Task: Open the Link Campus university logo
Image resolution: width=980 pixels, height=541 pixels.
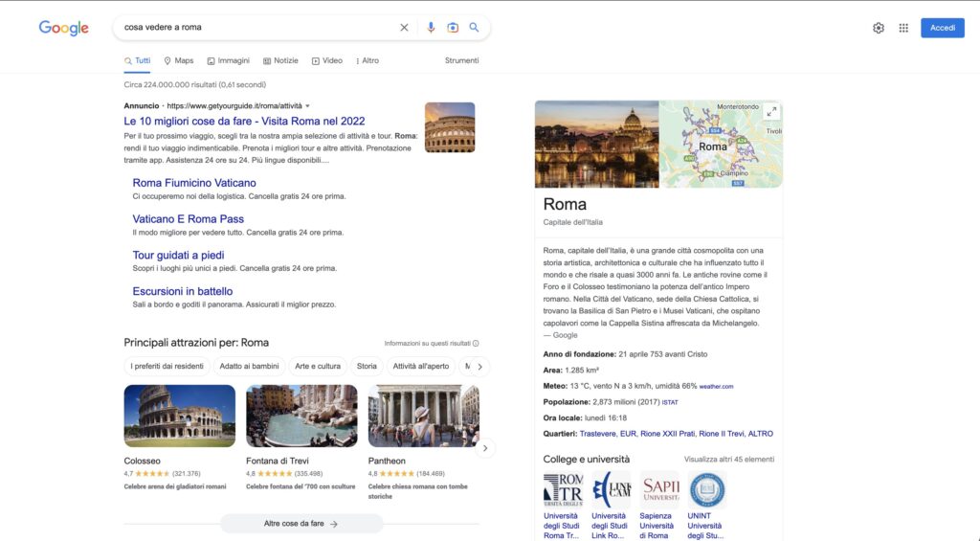Action: [612, 489]
